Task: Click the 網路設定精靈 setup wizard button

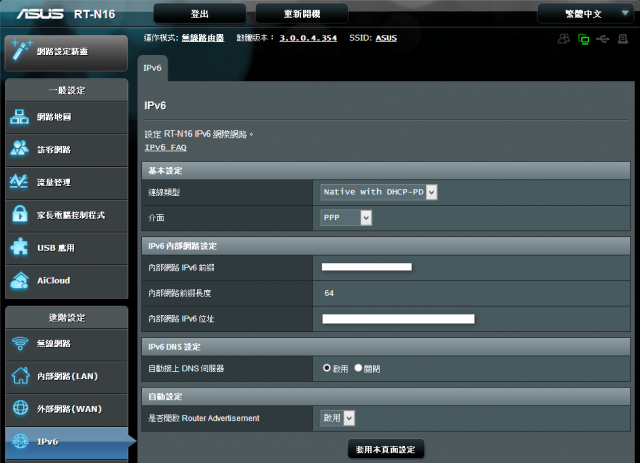Action: (x=67, y=52)
